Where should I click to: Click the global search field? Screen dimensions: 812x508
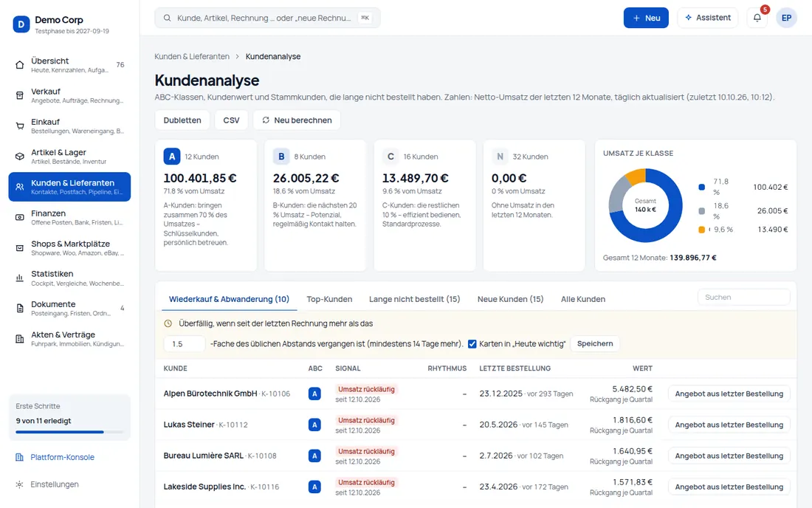[267, 18]
